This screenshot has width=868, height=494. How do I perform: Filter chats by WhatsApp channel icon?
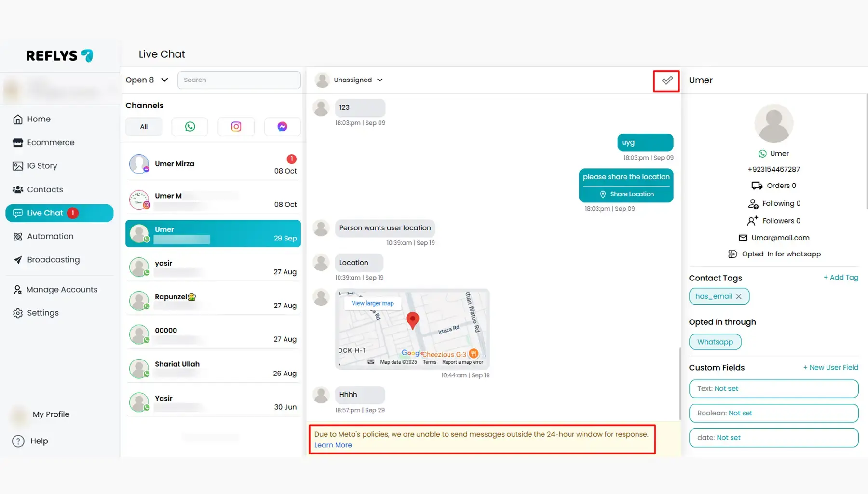coord(190,127)
